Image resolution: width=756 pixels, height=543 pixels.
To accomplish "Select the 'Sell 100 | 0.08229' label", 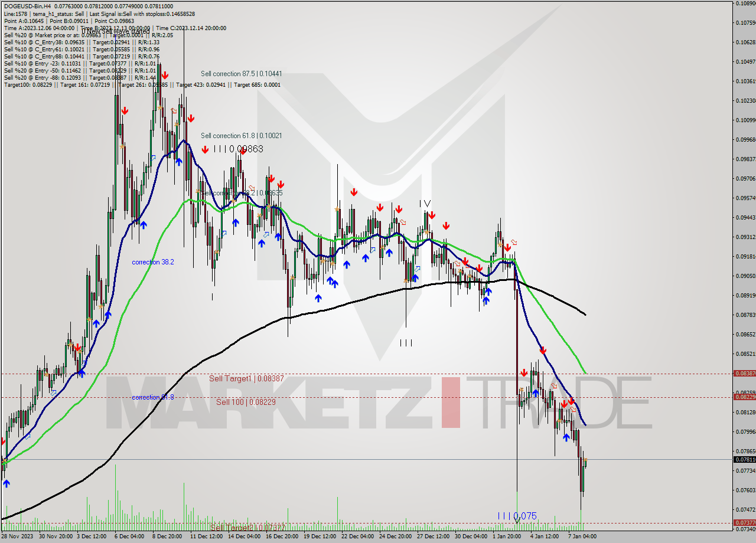I will click(246, 402).
